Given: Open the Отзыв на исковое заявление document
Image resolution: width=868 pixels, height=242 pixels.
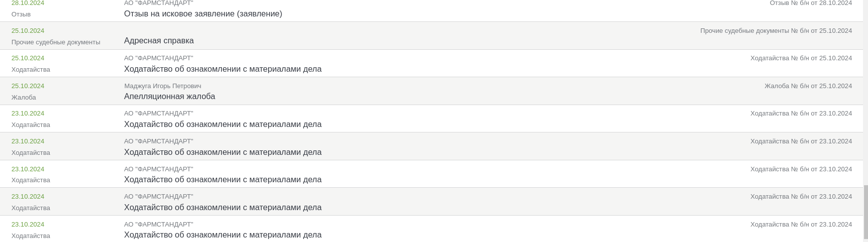Looking at the screenshot, I should coord(203,14).
